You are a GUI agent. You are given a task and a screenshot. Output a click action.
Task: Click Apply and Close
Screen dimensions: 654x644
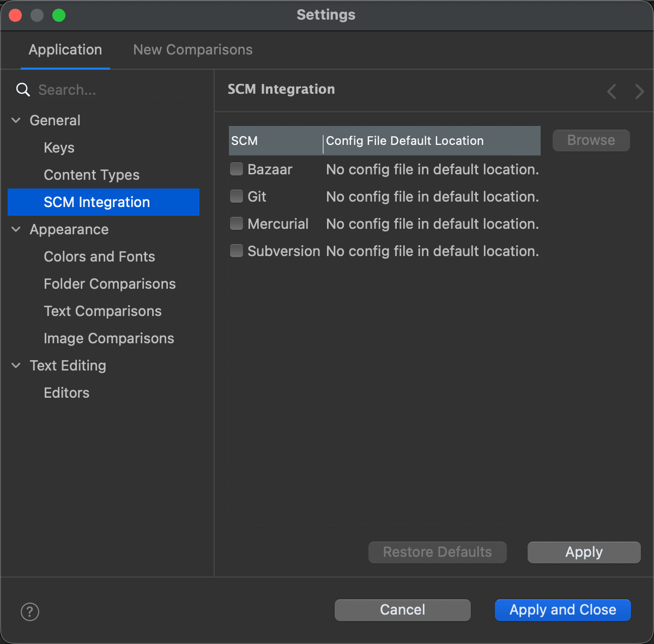point(563,610)
